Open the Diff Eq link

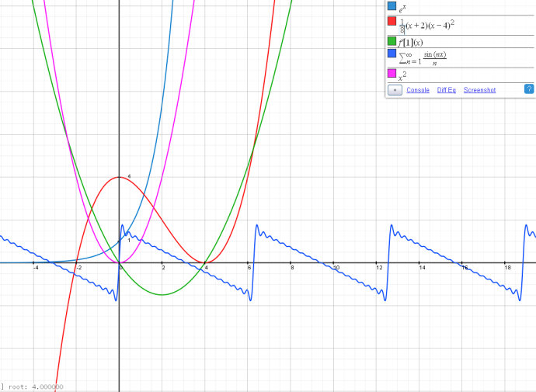(447, 90)
